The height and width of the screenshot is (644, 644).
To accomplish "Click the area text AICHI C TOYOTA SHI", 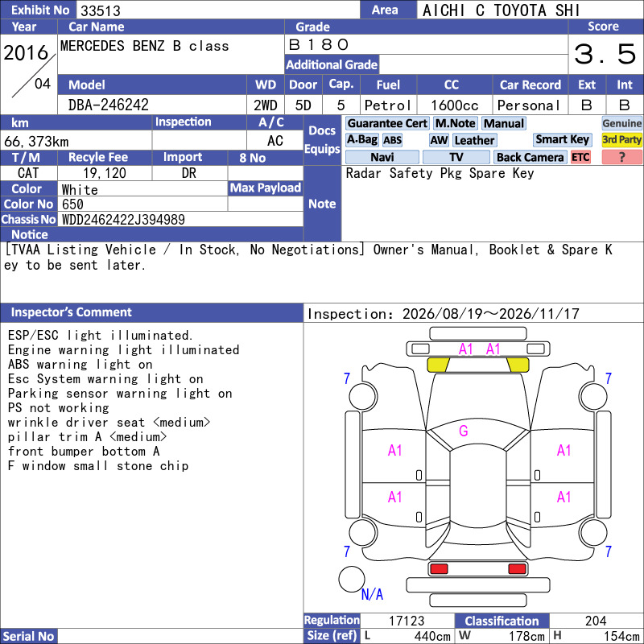I will [501, 10].
